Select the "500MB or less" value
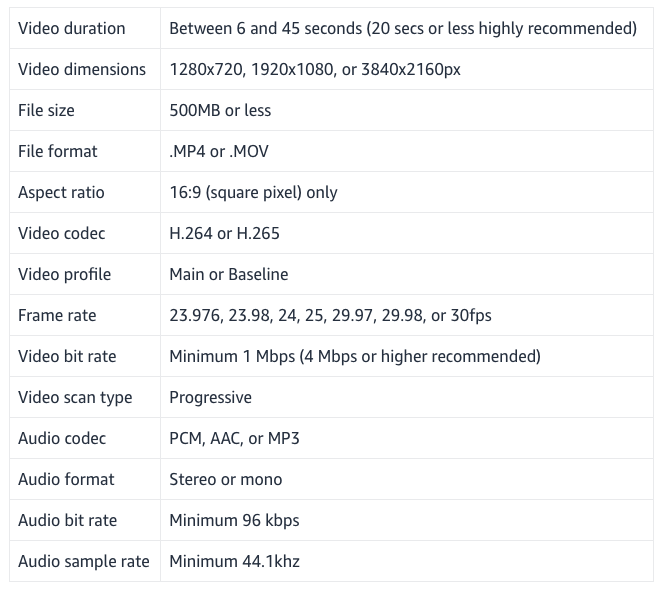663x591 pixels. click(220, 110)
